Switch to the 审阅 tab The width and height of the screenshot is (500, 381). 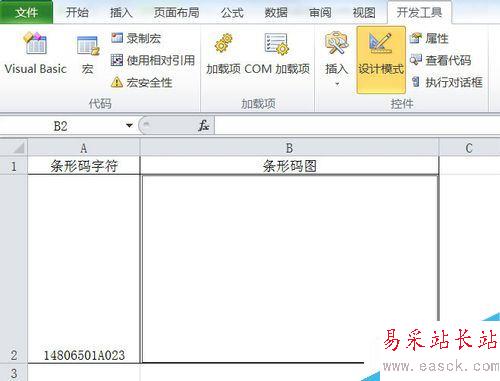[320, 13]
